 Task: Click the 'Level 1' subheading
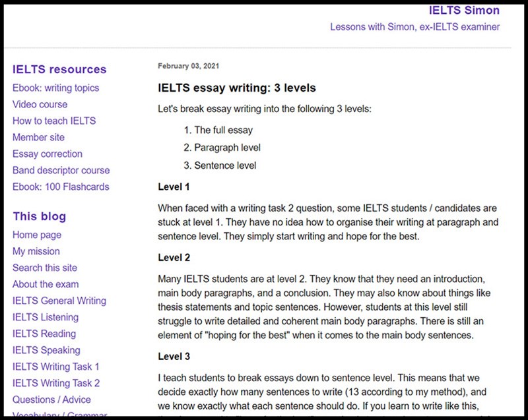click(174, 187)
